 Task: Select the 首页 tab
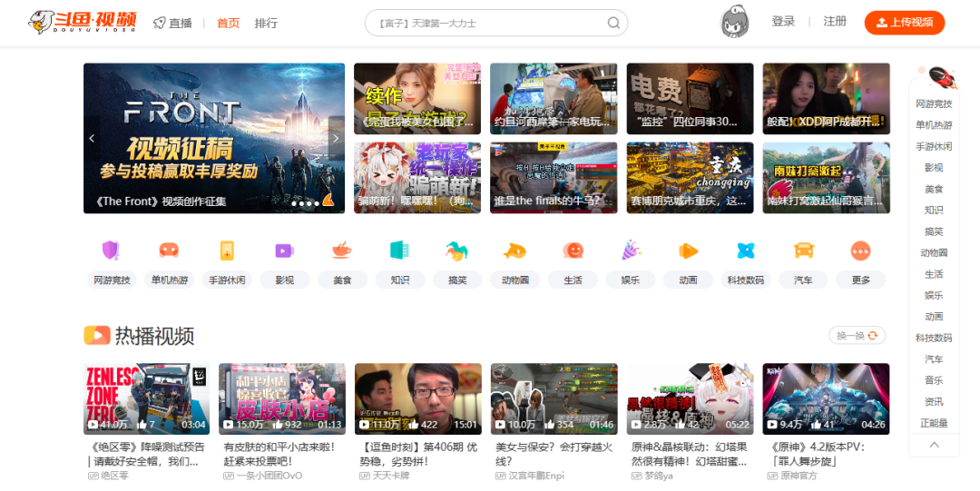[228, 23]
